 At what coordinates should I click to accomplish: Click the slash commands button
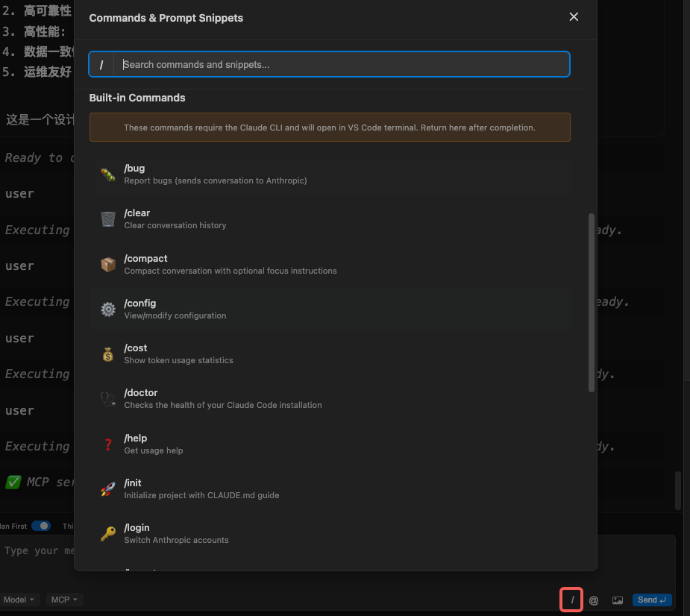click(572, 600)
